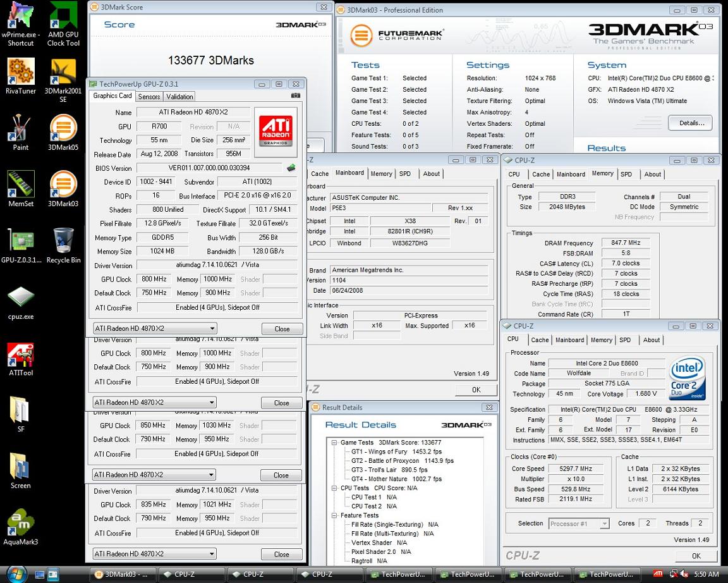Click the 133677 3DMarks score text
728x583 pixels.
pos(211,61)
